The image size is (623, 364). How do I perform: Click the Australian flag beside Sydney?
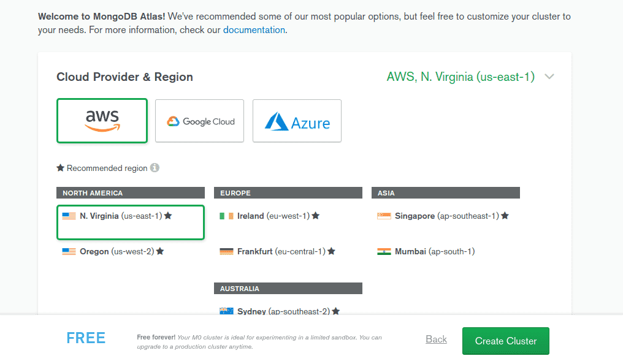[x=226, y=311]
